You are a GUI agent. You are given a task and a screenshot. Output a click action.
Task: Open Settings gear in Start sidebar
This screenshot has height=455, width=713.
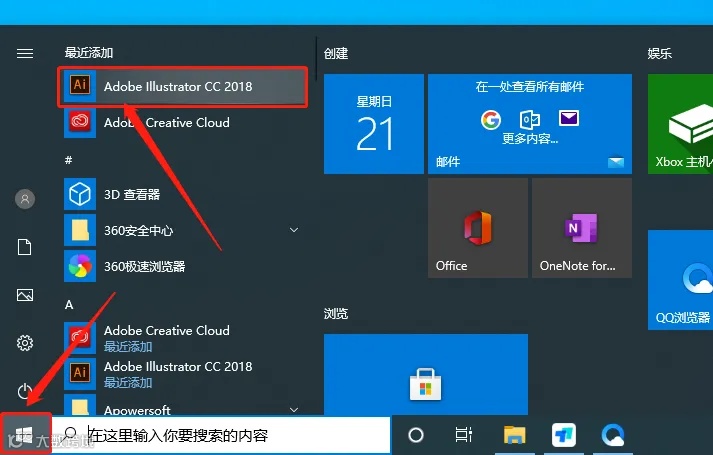coord(25,343)
